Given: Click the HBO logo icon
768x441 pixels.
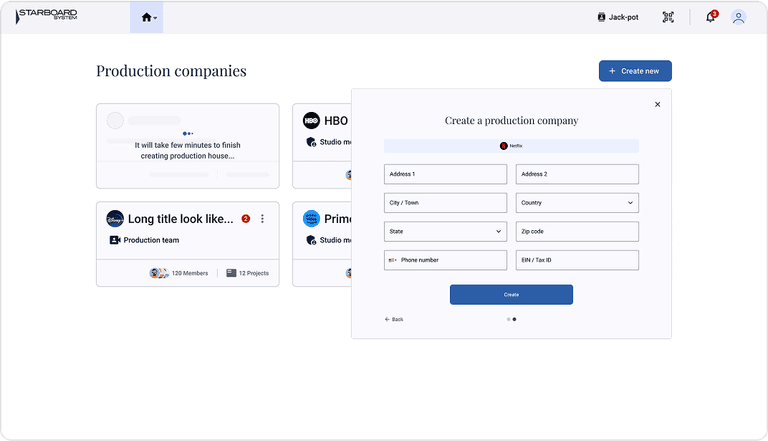Looking at the screenshot, I should pyautogui.click(x=311, y=121).
